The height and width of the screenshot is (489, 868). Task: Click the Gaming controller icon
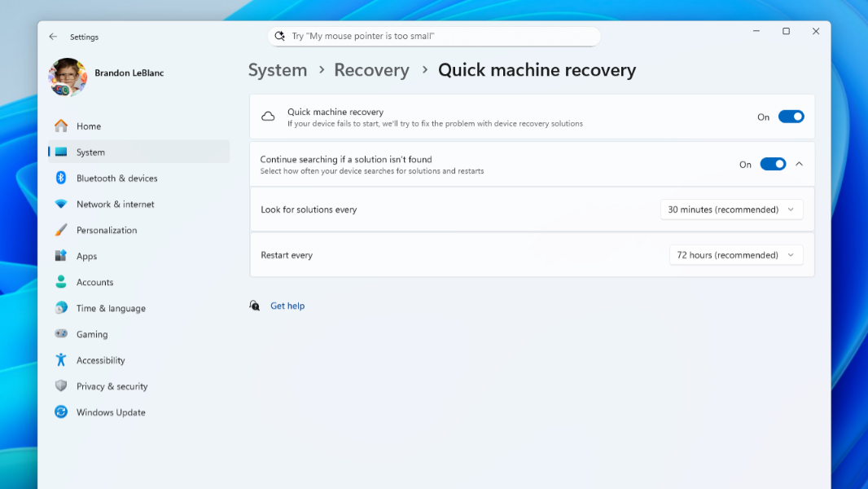click(x=61, y=334)
